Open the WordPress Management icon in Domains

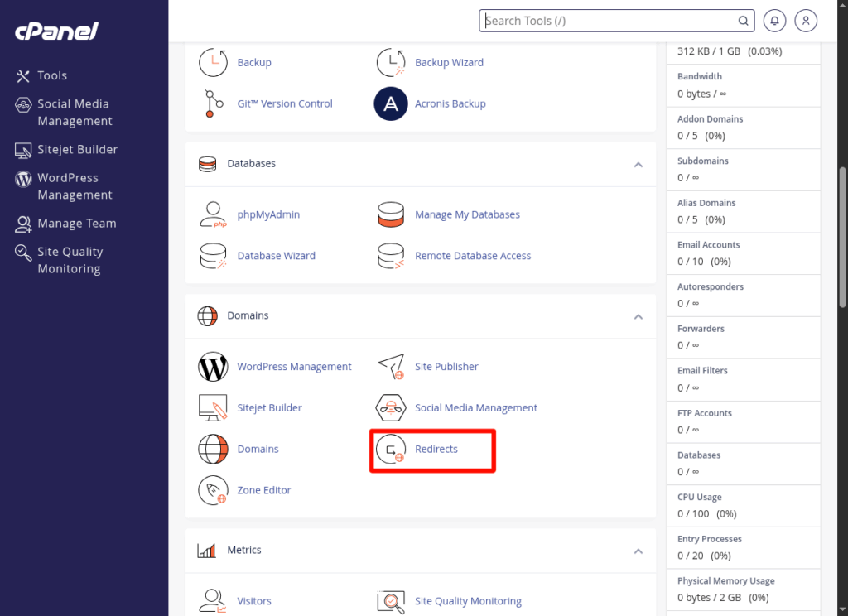[x=213, y=367]
